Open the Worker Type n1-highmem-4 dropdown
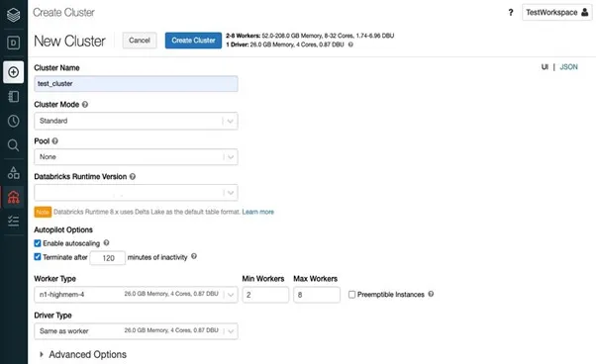 [x=136, y=295]
